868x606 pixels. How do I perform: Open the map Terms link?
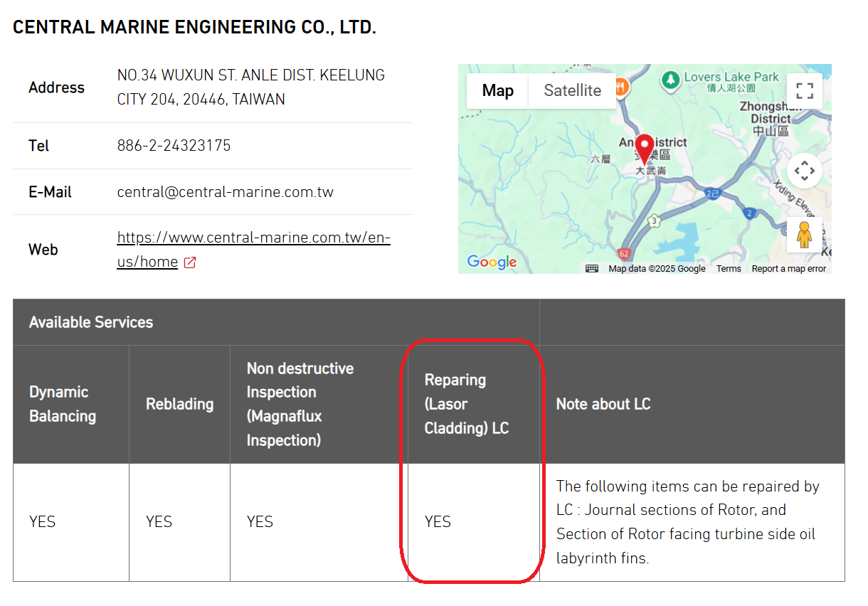728,269
